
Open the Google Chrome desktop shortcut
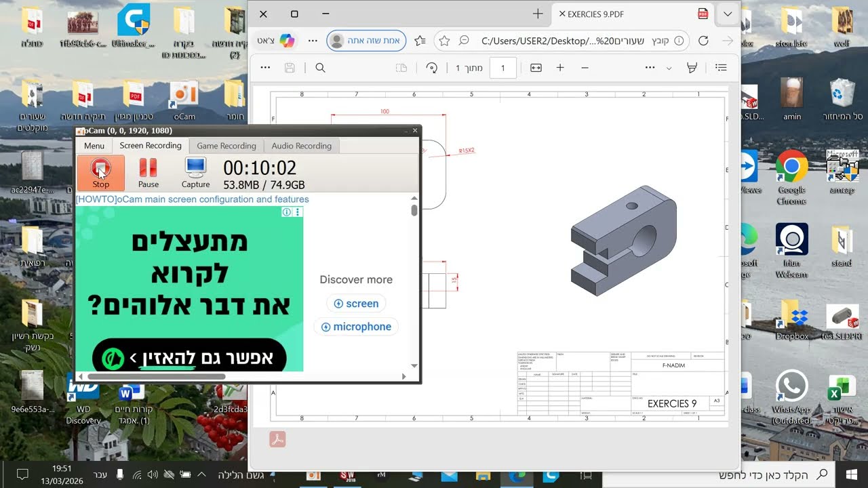[791, 176]
